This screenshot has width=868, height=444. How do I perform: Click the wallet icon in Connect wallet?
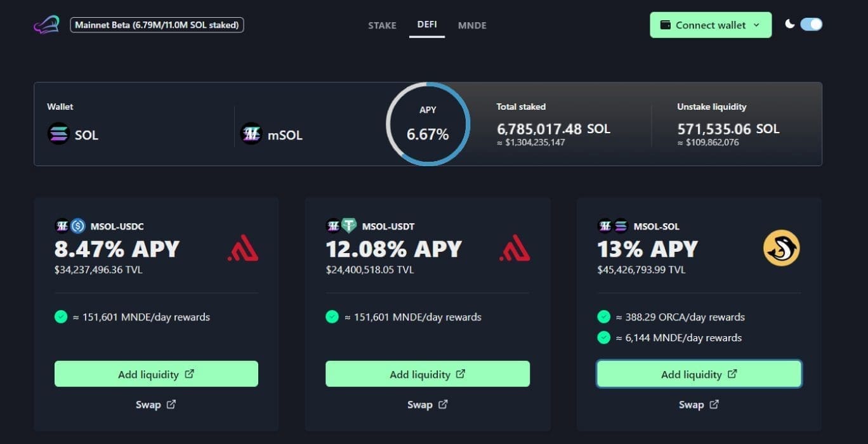[666, 25]
